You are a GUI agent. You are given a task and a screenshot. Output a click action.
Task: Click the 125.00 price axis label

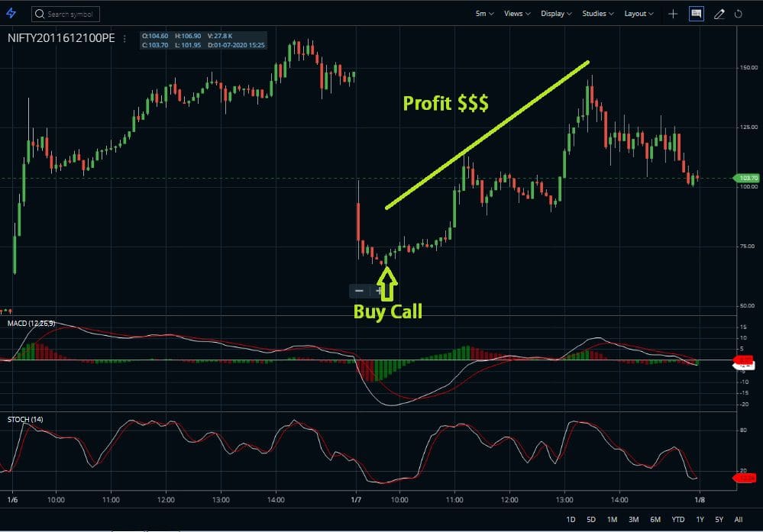click(x=749, y=127)
